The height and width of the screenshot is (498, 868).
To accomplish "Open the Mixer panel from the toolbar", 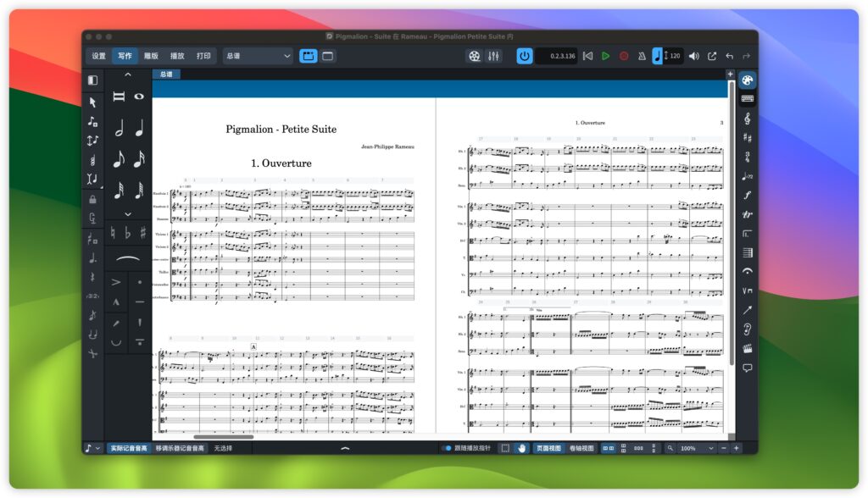I will point(494,56).
